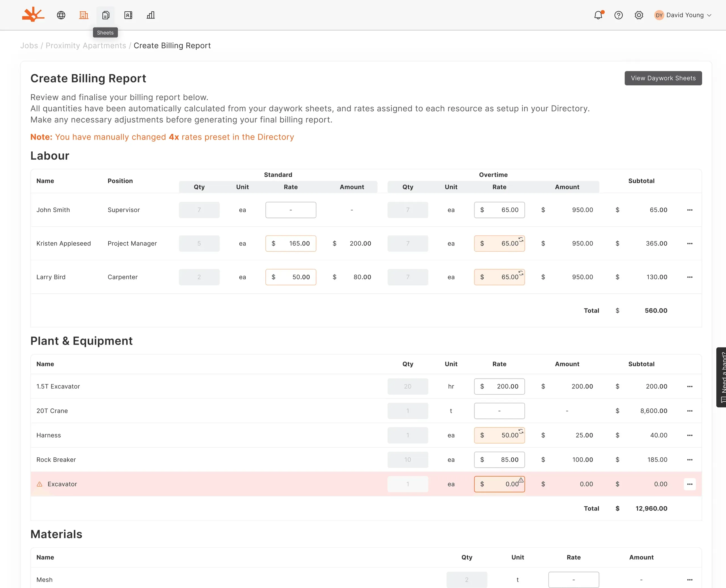Click the 4x rates changed note
This screenshot has height=588, width=726.
coord(162,137)
